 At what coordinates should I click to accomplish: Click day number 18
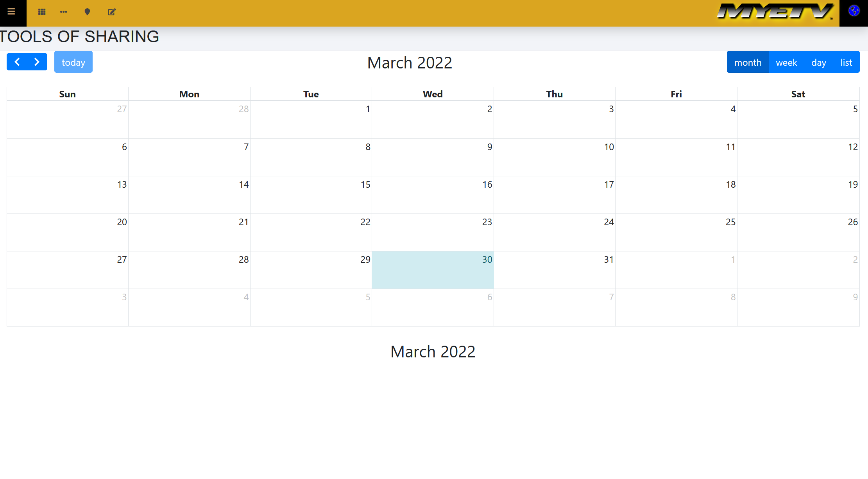(x=731, y=185)
